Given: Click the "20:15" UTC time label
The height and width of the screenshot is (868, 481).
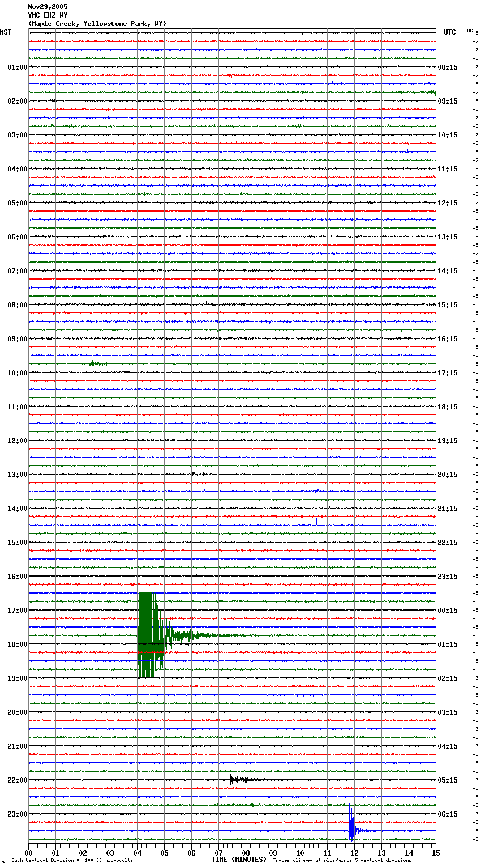Looking at the screenshot, I should click(x=448, y=475).
